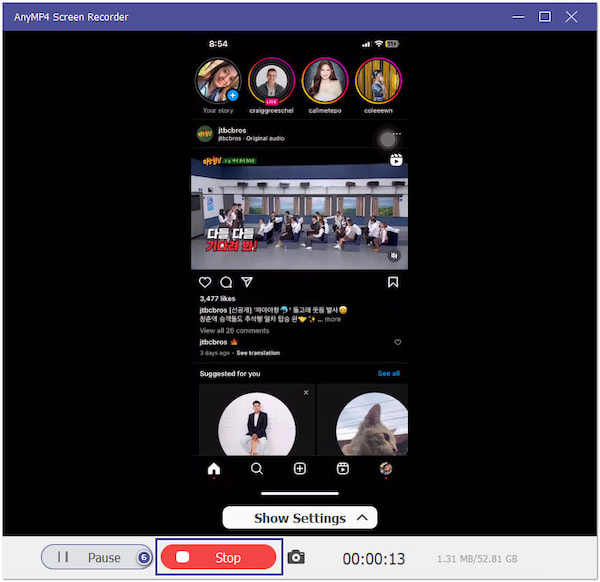The height and width of the screenshot is (582, 600).
Task: Click the 00:00:13 recording timer
Action: coord(374,559)
